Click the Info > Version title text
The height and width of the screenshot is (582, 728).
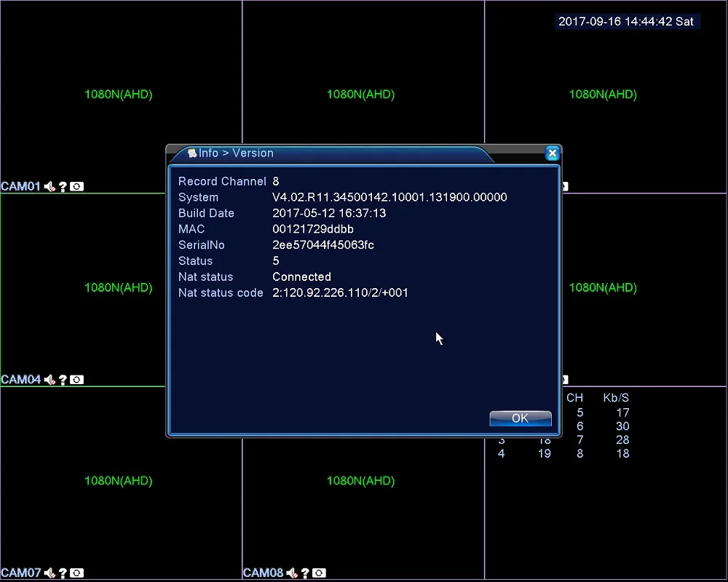coord(236,153)
